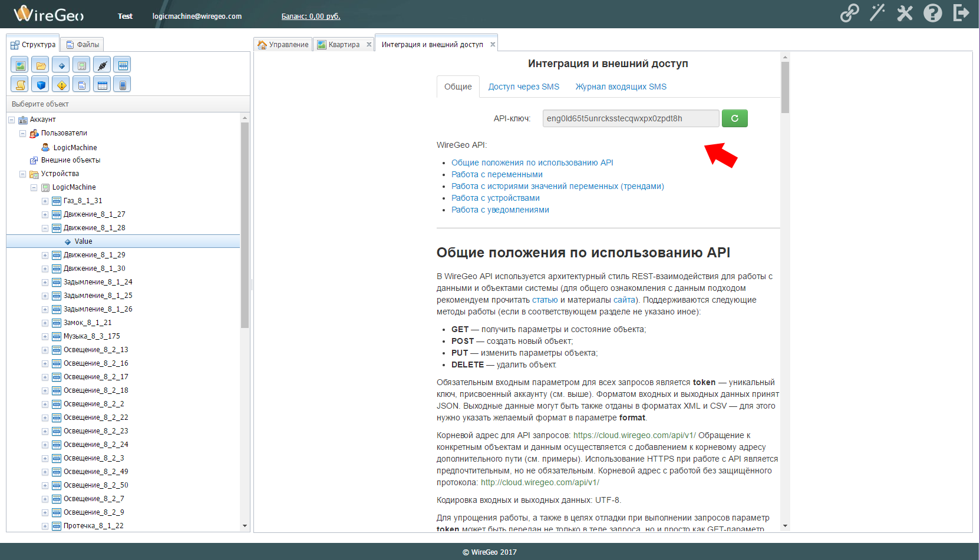Click the API key input field
The image size is (980, 560).
[631, 118]
